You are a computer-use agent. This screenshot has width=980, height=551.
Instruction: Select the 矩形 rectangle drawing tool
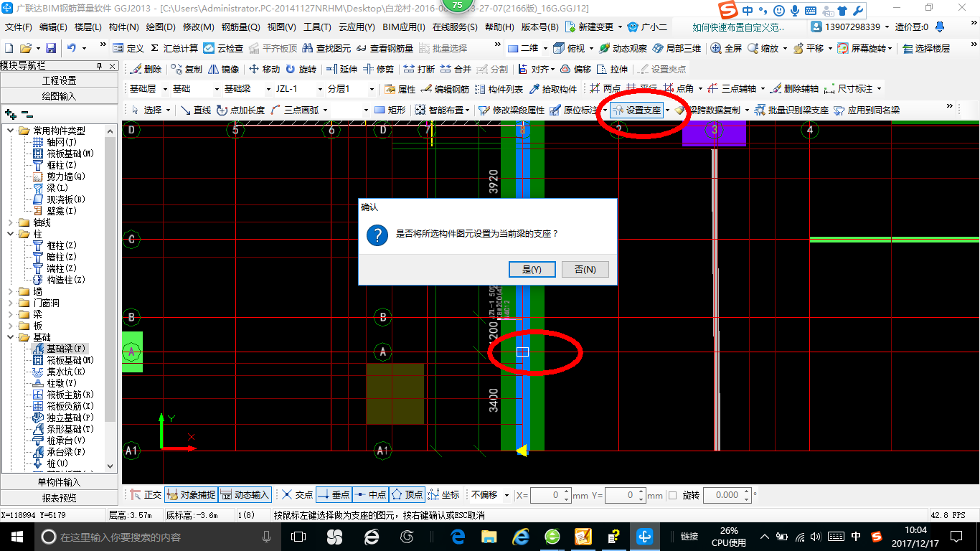point(390,110)
